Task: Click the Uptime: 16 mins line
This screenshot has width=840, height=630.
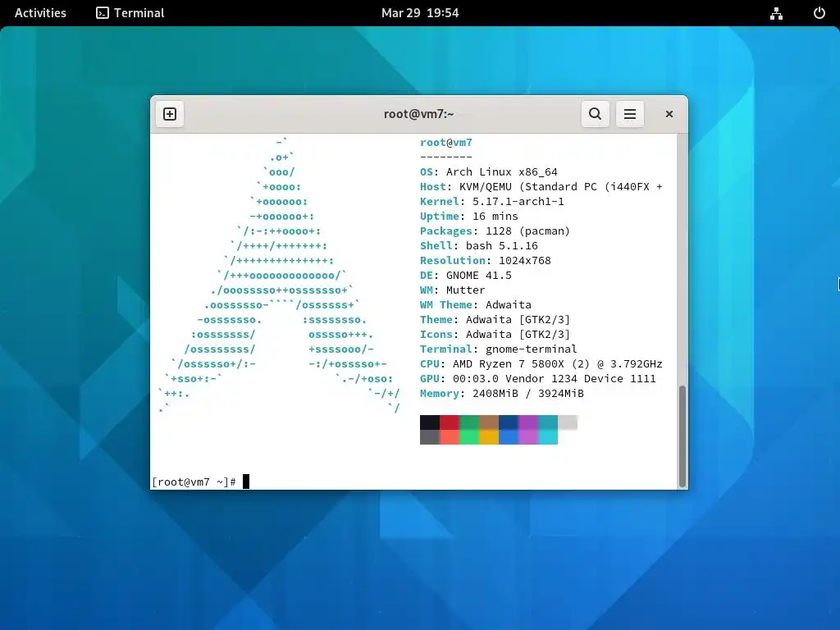Action: [x=468, y=217]
